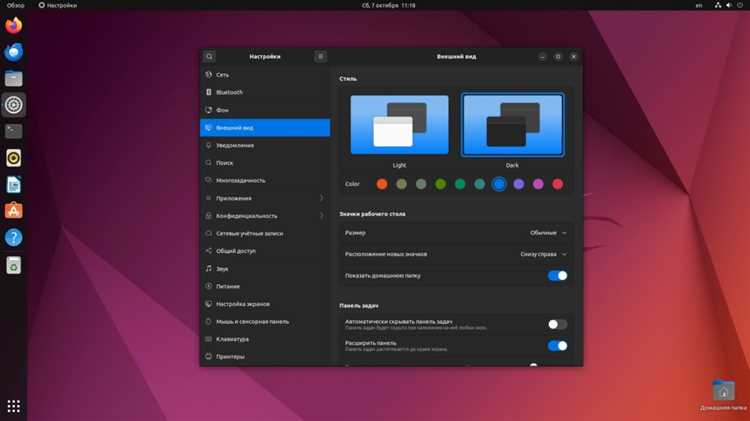Open the Settings search icon
Image resolution: width=750 pixels, height=421 pixels.
pos(209,56)
